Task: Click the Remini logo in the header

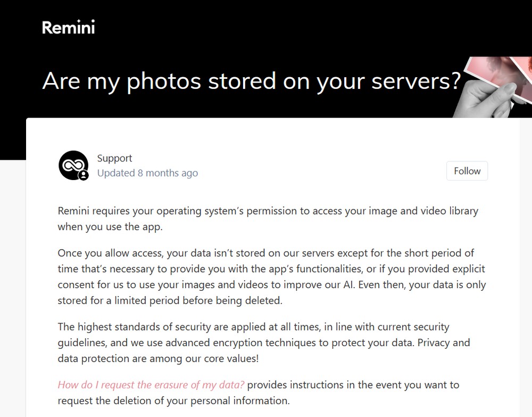Action: point(68,27)
